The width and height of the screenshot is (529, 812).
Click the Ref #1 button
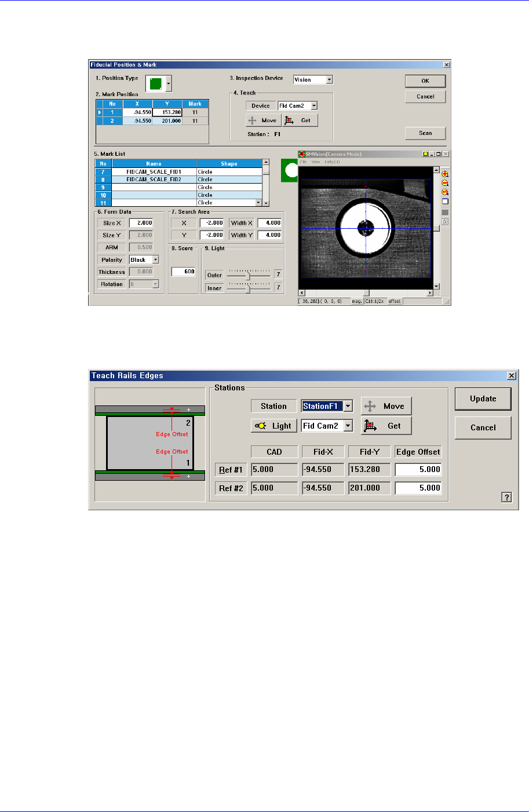[231, 470]
